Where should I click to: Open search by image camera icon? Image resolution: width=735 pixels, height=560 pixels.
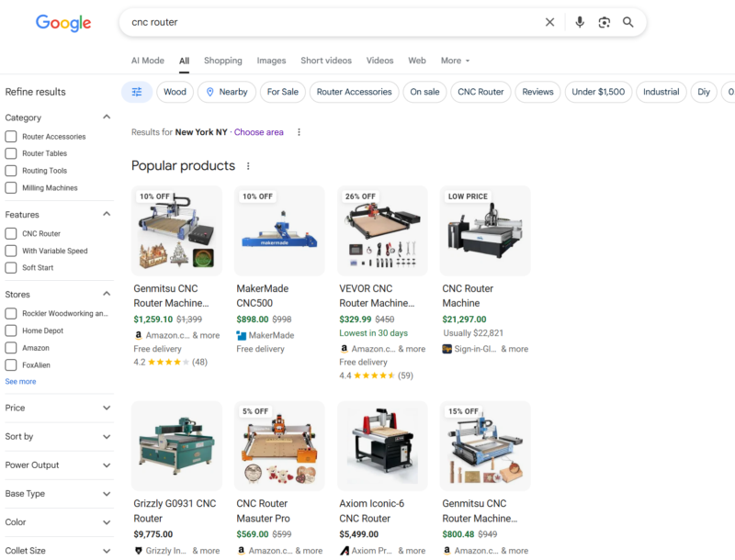[x=604, y=22]
